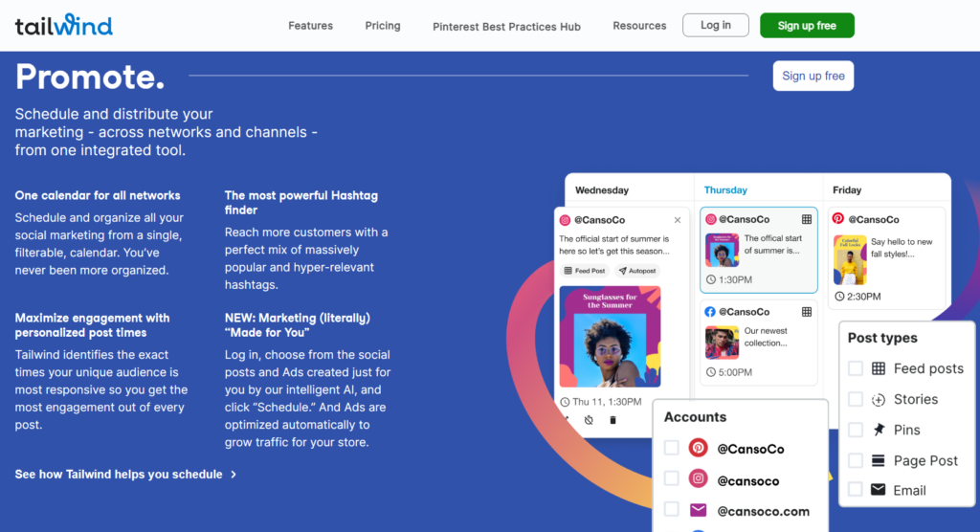Click the grid icon on the Facebook card
The width and height of the screenshot is (980, 532).
tap(807, 312)
